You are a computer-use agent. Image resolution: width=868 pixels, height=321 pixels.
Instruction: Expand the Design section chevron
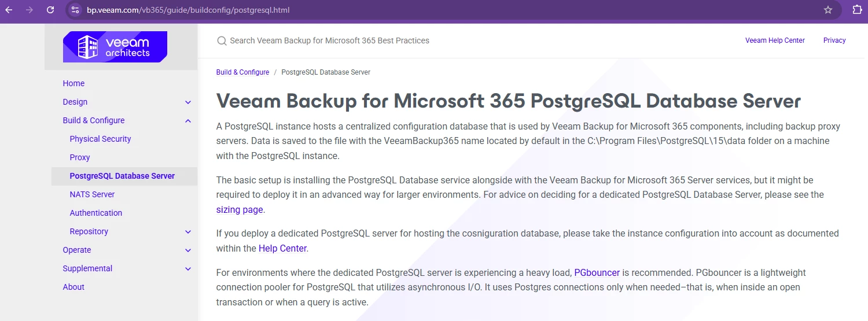(x=187, y=102)
